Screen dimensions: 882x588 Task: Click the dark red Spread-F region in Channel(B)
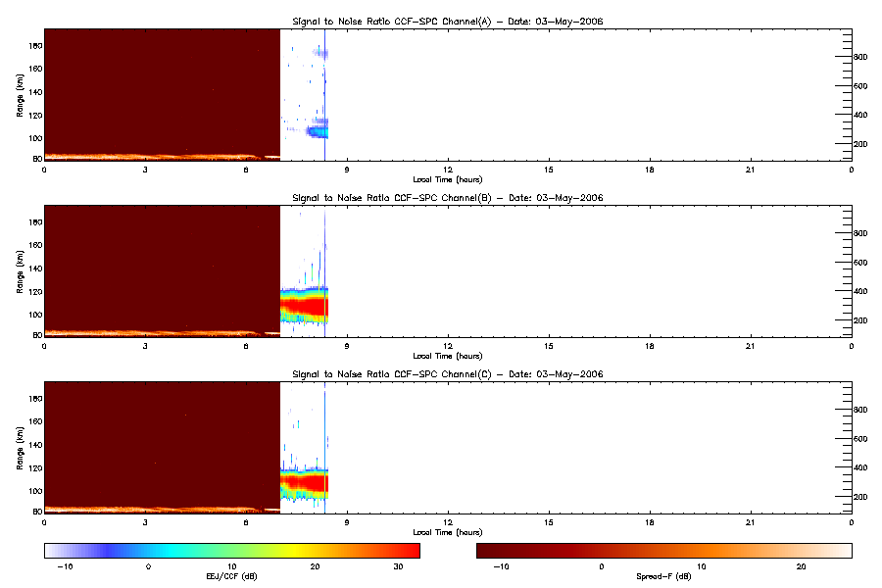point(162,268)
